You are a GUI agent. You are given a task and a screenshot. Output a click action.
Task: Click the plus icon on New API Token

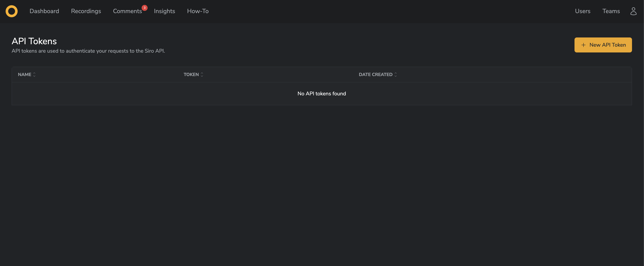point(583,45)
